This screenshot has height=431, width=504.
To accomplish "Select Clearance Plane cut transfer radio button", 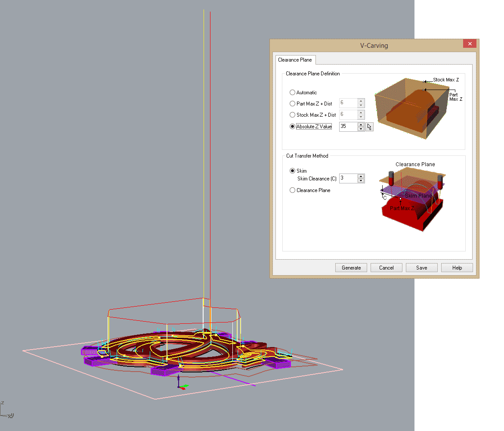I will [293, 190].
